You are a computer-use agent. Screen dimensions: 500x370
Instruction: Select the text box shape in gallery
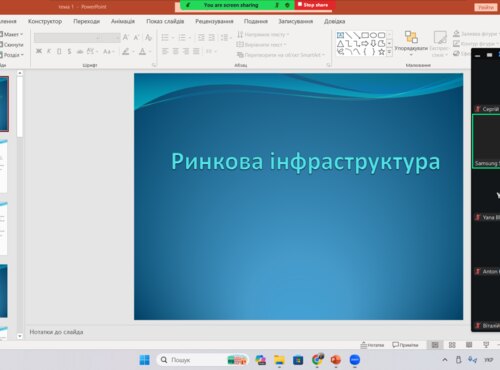(x=340, y=35)
